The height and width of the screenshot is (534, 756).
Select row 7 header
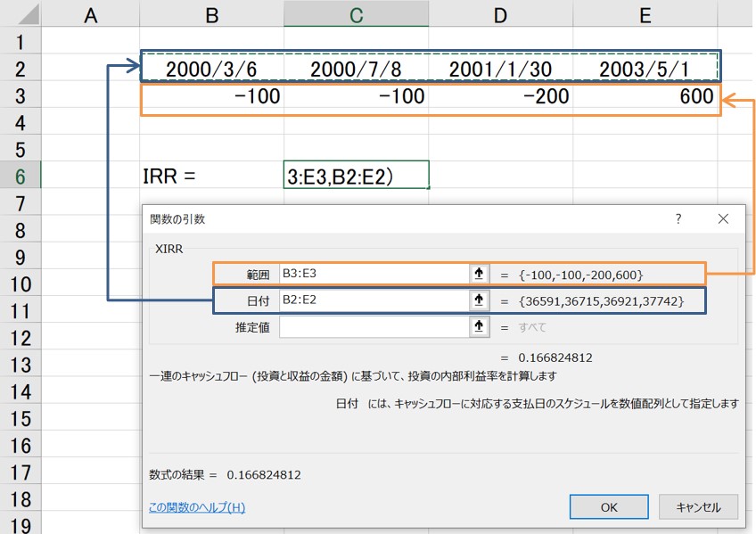click(x=21, y=203)
